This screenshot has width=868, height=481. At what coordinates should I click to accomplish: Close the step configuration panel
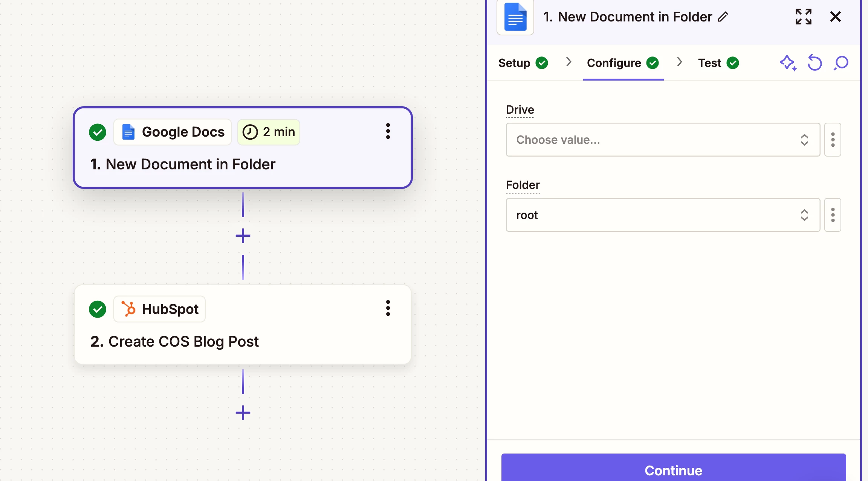(x=835, y=17)
